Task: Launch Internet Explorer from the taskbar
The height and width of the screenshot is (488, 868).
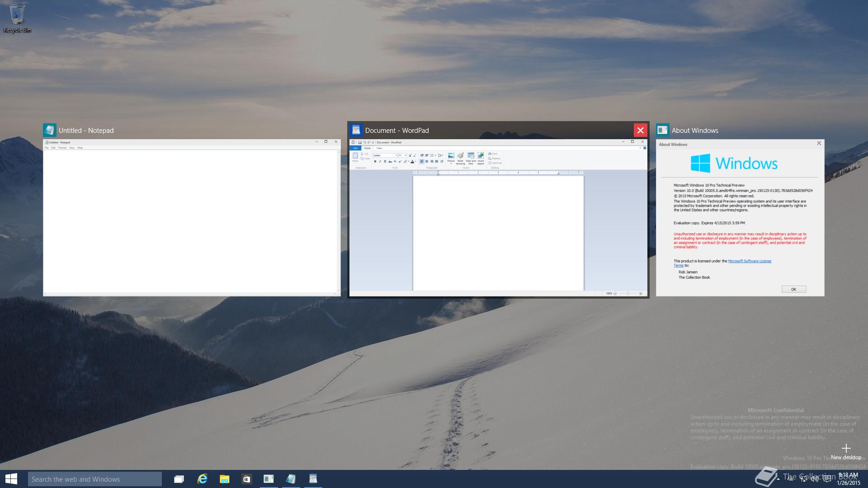Action: pyautogui.click(x=202, y=479)
